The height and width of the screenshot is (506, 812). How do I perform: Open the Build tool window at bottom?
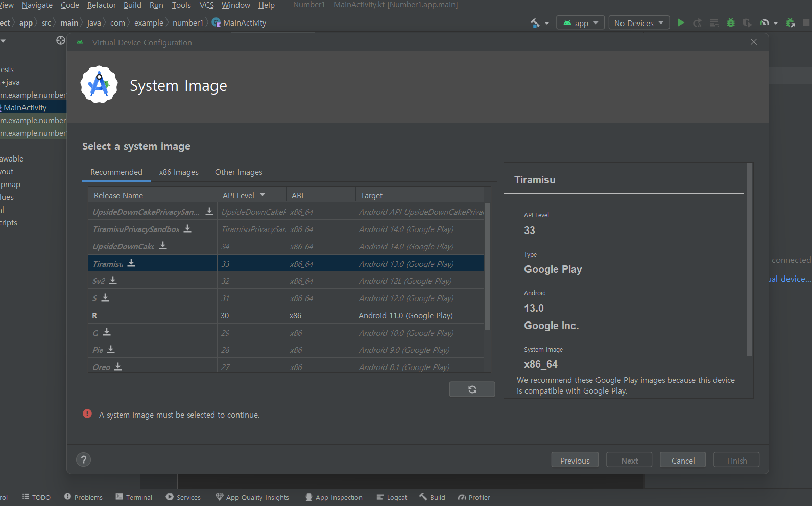pos(432,497)
